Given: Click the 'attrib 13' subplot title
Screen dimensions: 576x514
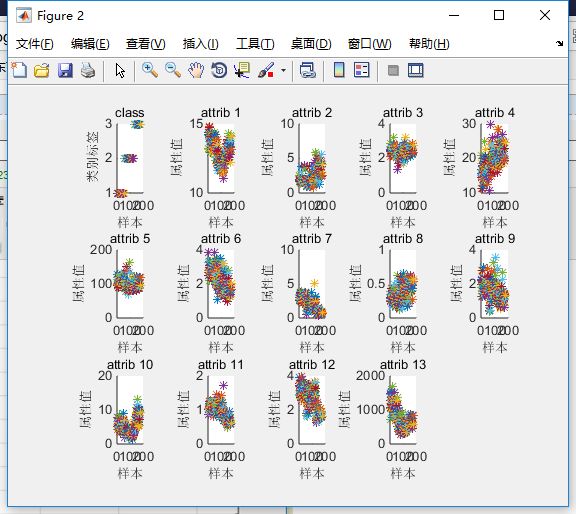Looking at the screenshot, I should point(403,365).
